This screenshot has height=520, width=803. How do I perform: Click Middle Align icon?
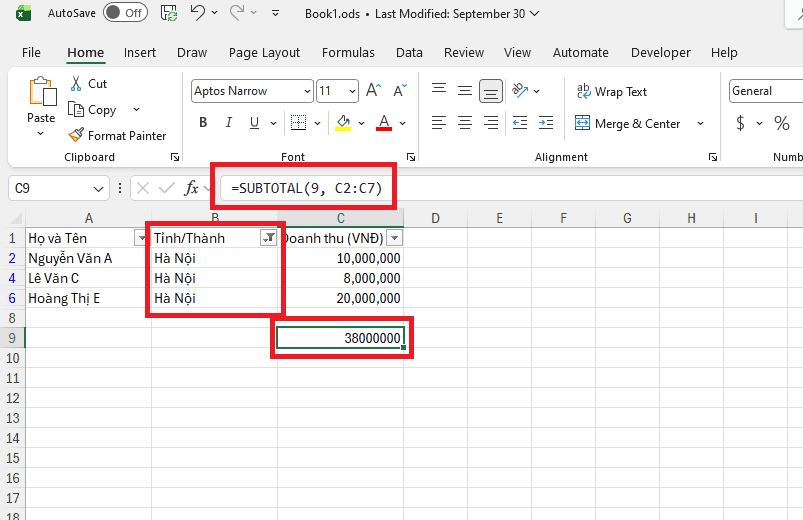pyautogui.click(x=465, y=90)
